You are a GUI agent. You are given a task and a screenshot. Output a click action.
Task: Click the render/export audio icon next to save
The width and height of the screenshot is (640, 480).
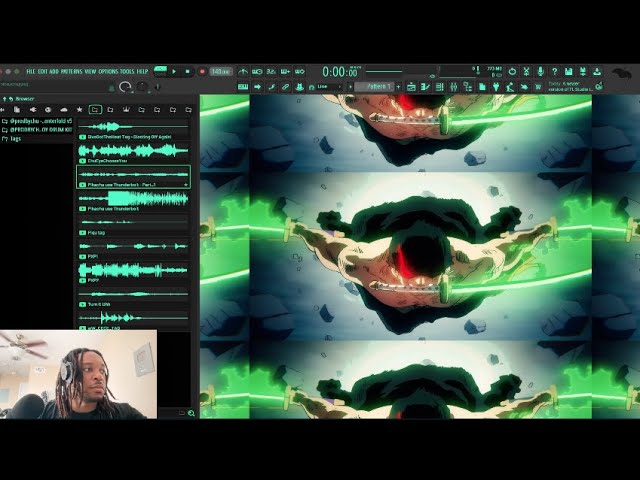pyautogui.click(x=583, y=72)
